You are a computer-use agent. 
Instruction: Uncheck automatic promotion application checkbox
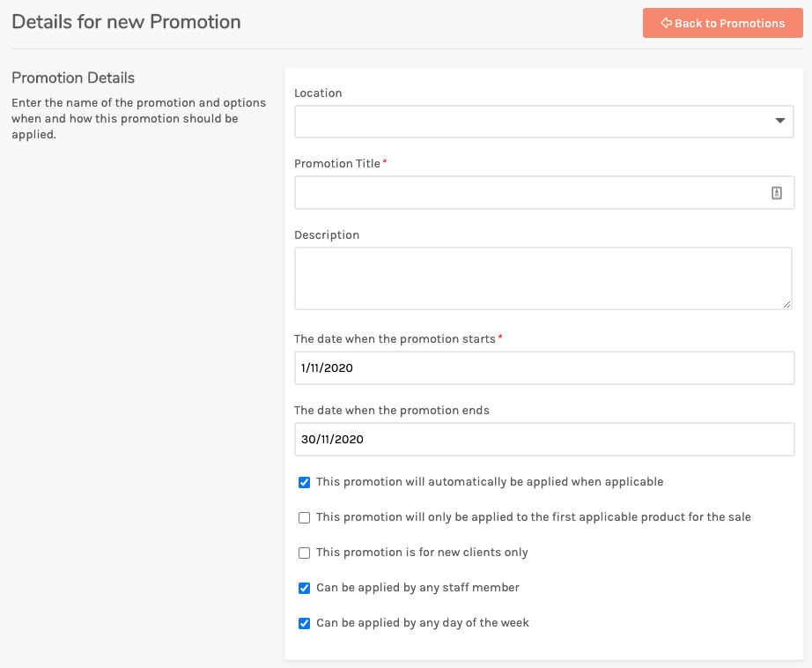[x=304, y=482]
